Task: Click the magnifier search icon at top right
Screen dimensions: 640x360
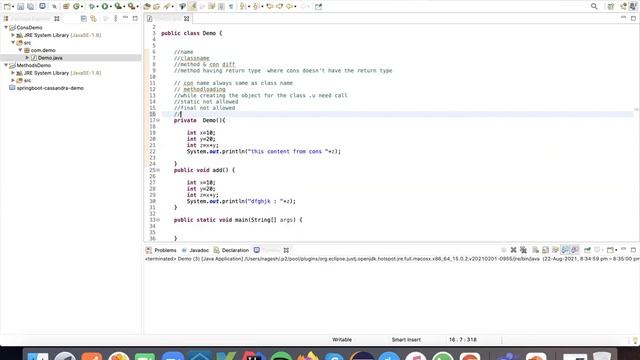Action: click(594, 6)
